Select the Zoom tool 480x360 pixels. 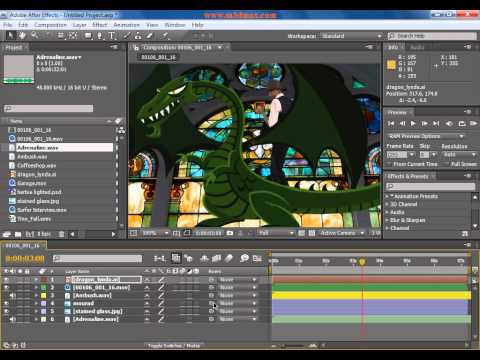(x=34, y=35)
